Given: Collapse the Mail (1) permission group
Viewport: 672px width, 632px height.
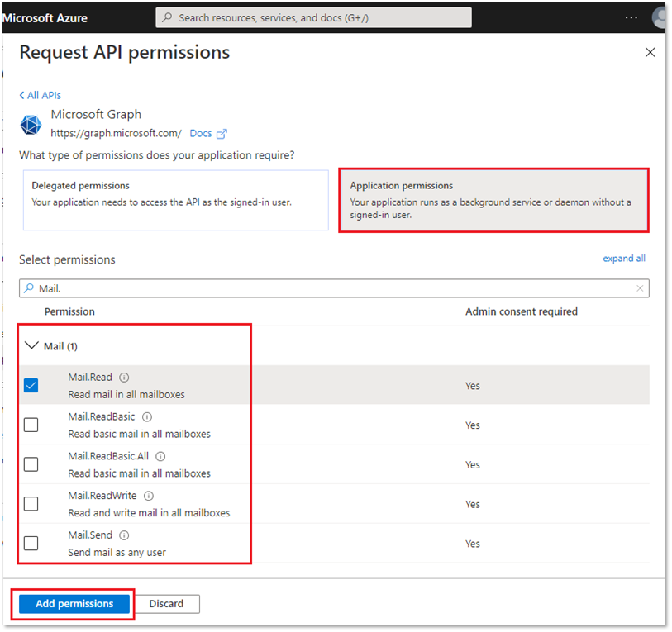Looking at the screenshot, I should (32, 346).
